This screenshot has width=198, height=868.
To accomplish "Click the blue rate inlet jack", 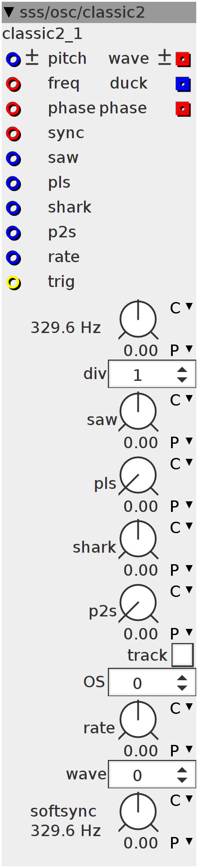I will (13, 257).
